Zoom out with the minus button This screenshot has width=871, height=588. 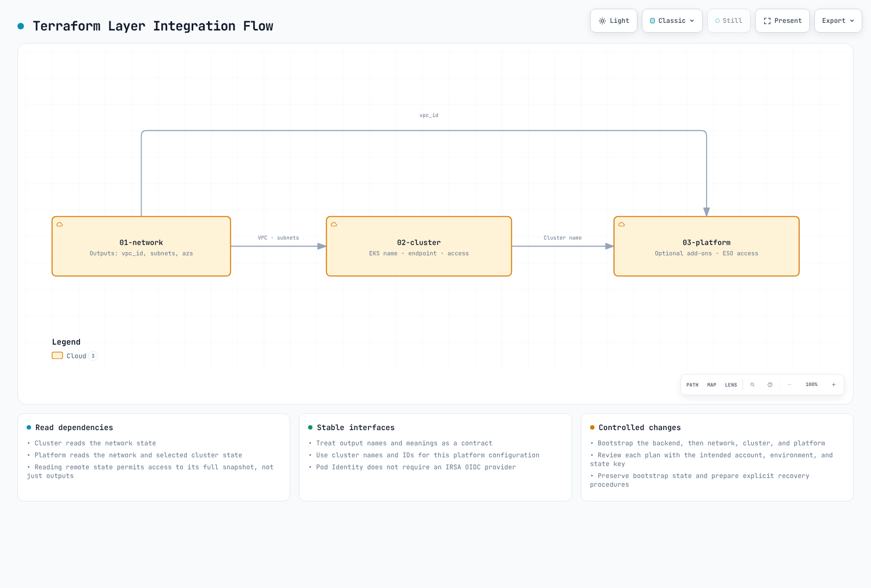[x=790, y=385]
